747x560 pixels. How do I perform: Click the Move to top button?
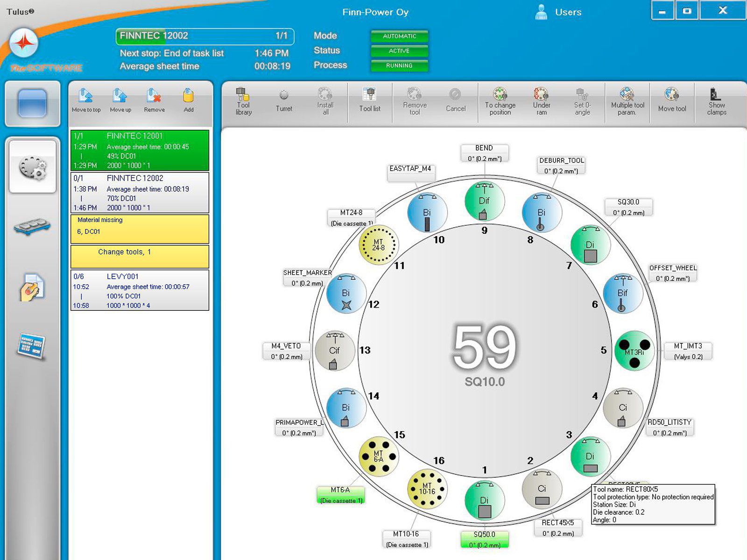86,100
